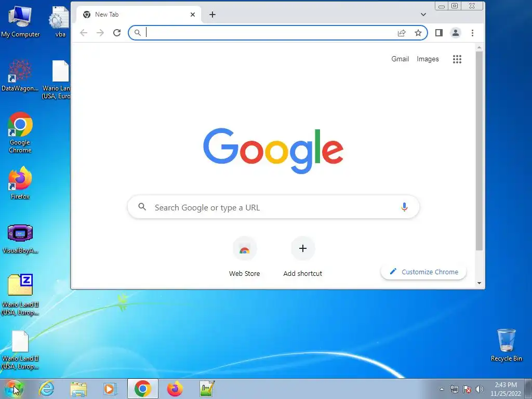The image size is (532, 399).
Task: Open Chrome three-dot menu
Action: coord(472,33)
